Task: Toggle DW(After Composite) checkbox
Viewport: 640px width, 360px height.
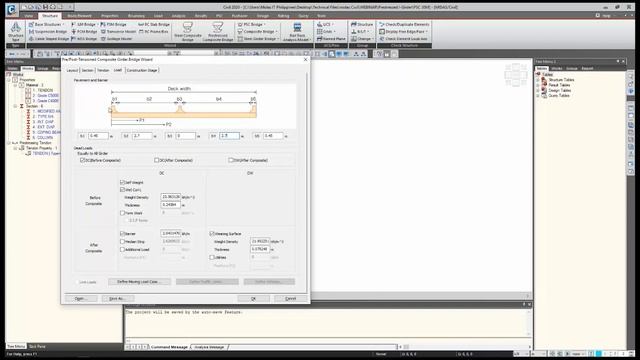Action: coord(231,160)
